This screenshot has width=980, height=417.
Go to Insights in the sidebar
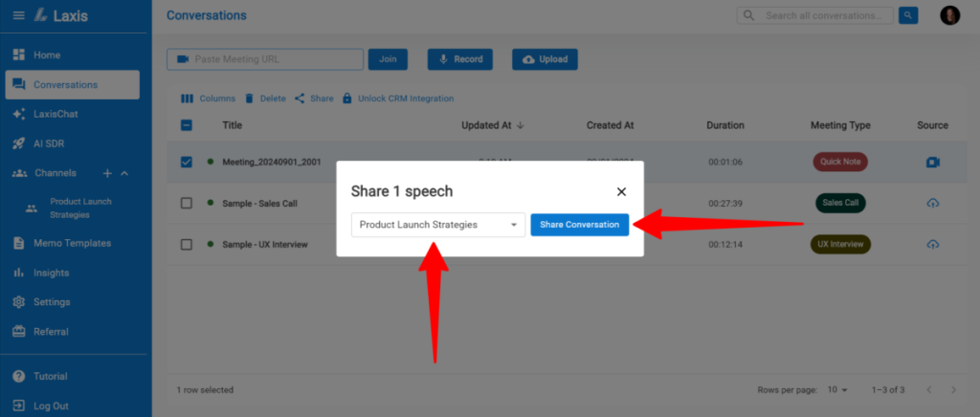pos(53,273)
